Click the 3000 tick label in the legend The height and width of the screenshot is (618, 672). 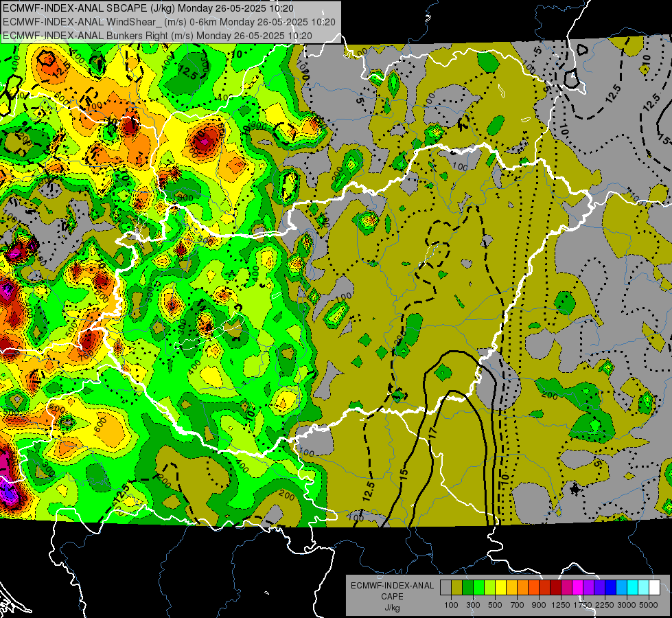pos(627,605)
